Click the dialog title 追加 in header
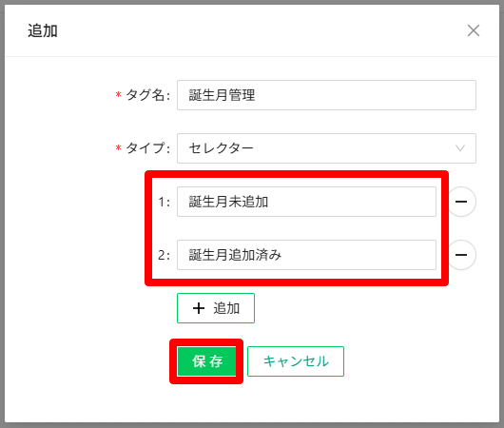Screen dimensions: 504x428 (43, 30)
